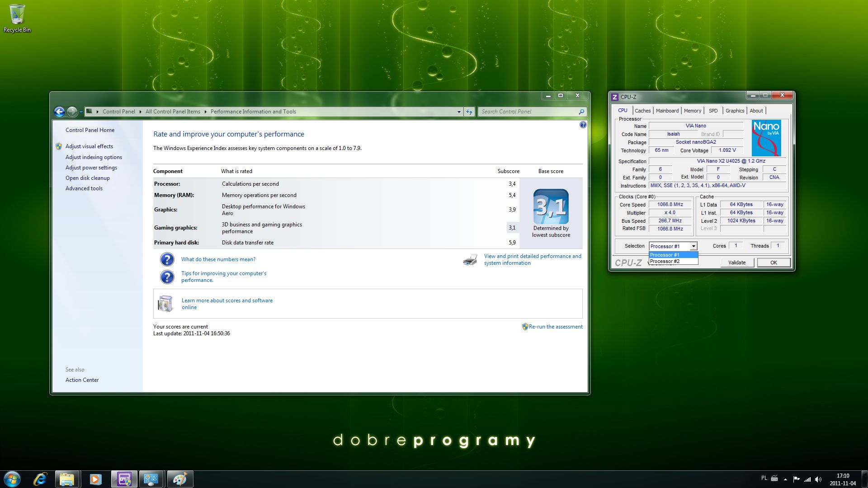Click the help icon beside 'What do these numbers mean?'
Image resolution: width=868 pixels, height=488 pixels.
click(167, 259)
